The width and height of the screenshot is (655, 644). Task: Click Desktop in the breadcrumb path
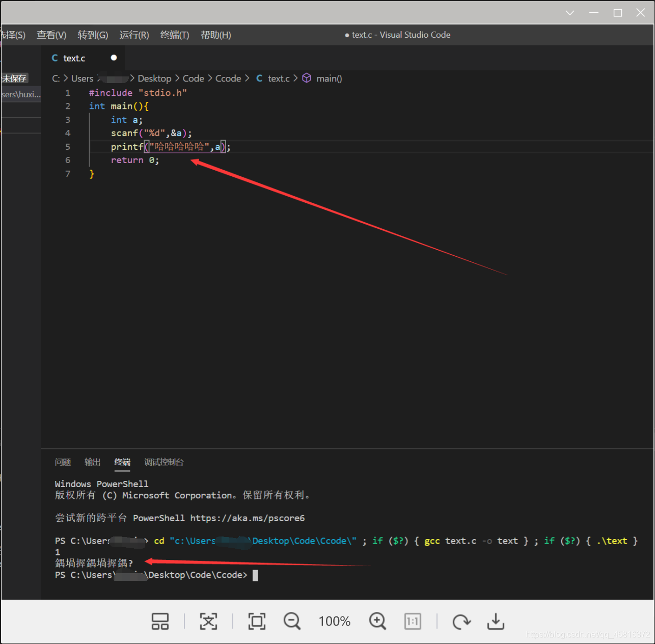point(154,78)
